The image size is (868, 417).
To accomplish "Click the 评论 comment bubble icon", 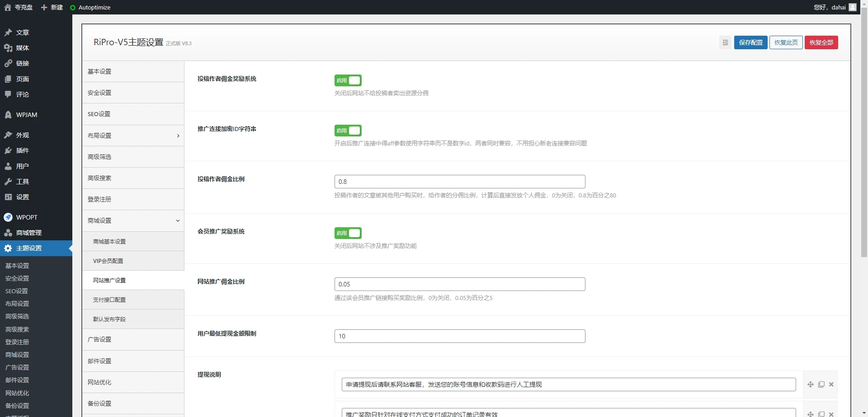I will [x=8, y=94].
